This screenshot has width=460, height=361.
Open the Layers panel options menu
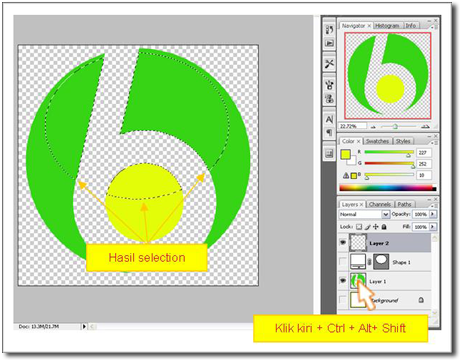(x=433, y=205)
